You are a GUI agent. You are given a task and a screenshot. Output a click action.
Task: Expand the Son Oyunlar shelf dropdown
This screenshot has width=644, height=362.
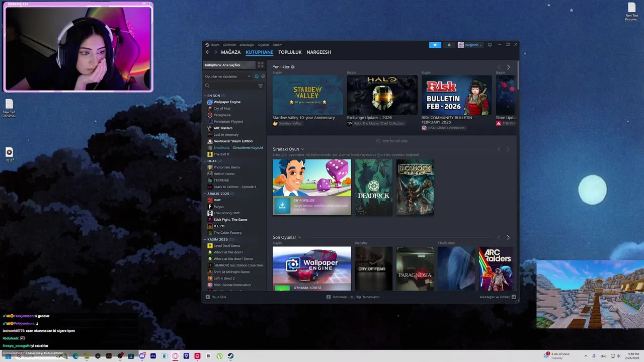click(299, 237)
